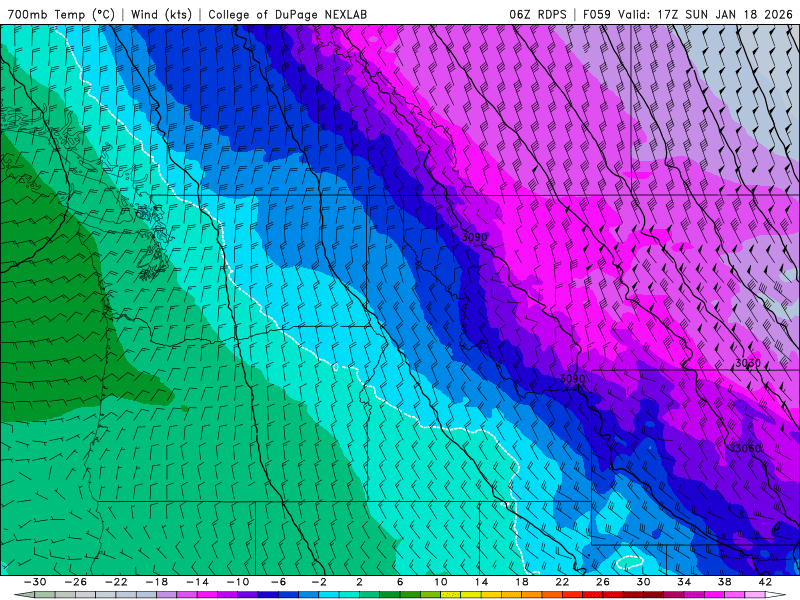Select the 42 color scale label
Viewport: 800px width, 600px height.
765,582
